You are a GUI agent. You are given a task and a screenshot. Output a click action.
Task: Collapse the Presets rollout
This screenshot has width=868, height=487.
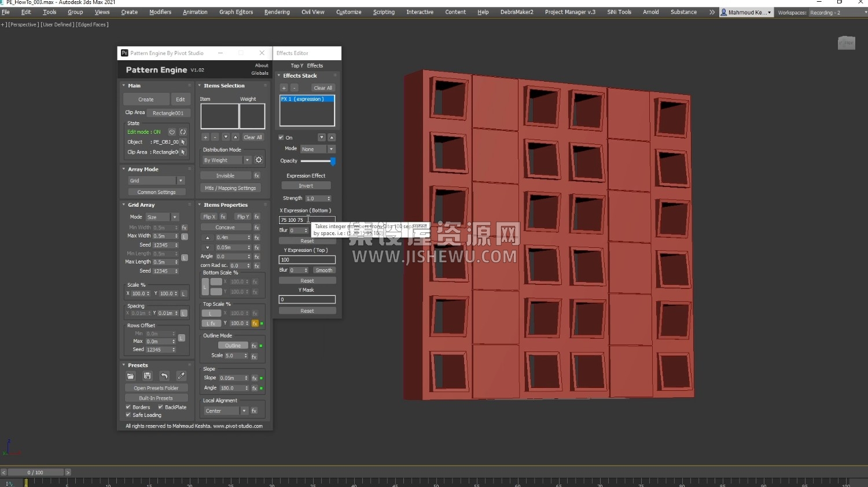(124, 365)
